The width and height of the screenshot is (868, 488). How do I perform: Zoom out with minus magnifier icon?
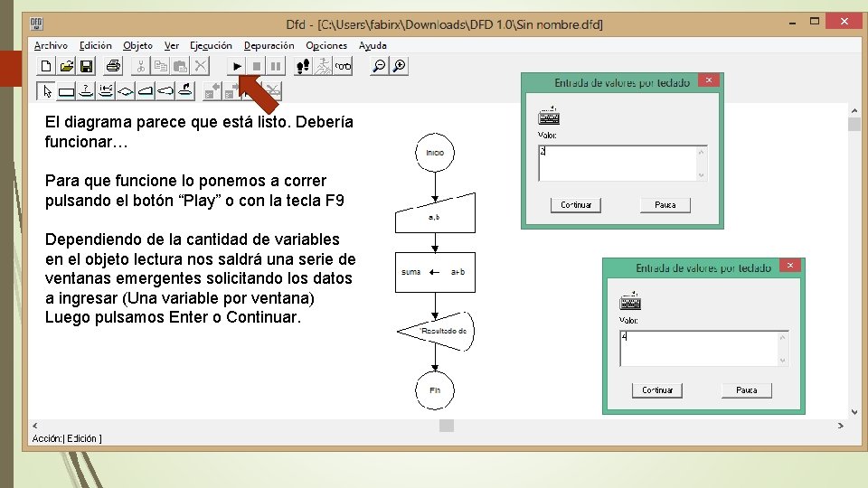point(379,66)
